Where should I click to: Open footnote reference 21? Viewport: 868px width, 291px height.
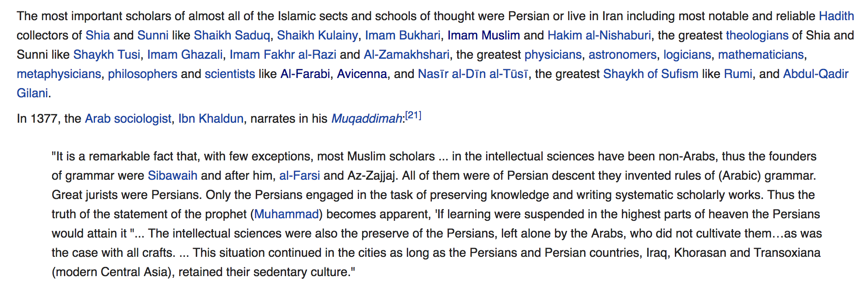tap(413, 115)
